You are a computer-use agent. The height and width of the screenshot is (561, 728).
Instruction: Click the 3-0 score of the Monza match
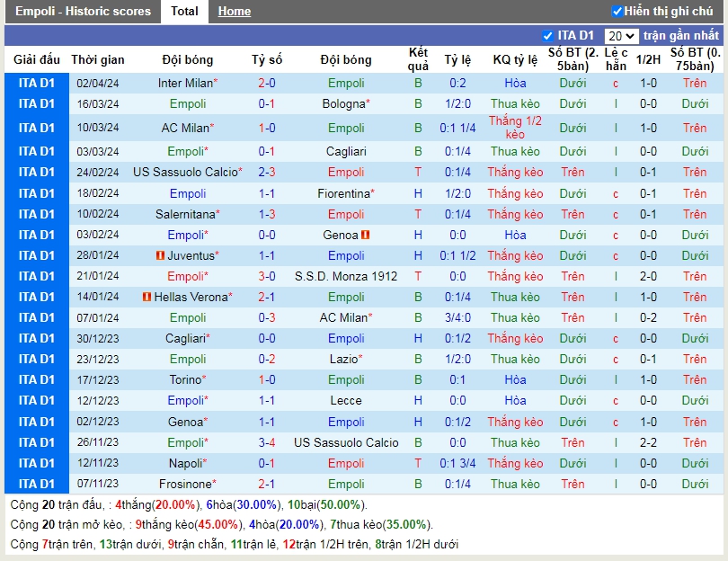point(267,277)
